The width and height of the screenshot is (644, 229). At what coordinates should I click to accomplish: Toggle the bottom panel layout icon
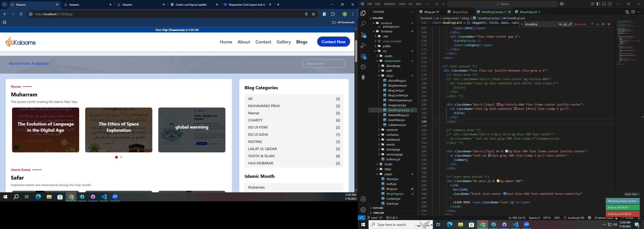coord(604,4)
